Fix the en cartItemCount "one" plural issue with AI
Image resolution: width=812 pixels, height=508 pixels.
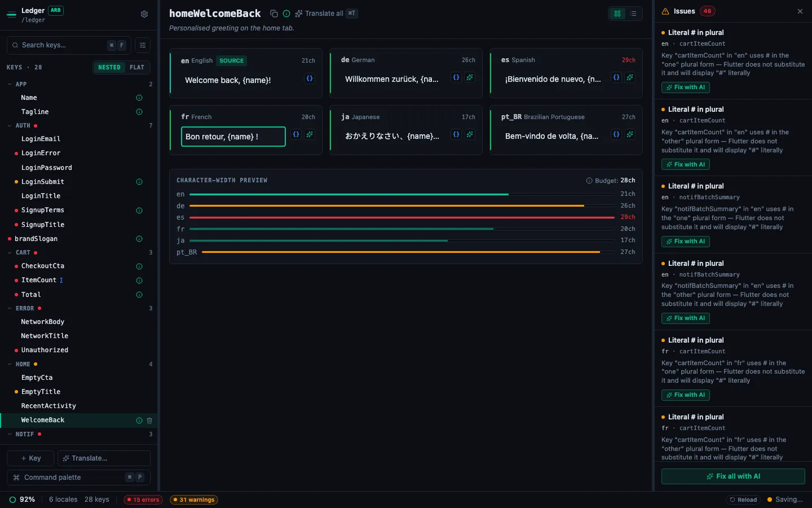coord(686,87)
